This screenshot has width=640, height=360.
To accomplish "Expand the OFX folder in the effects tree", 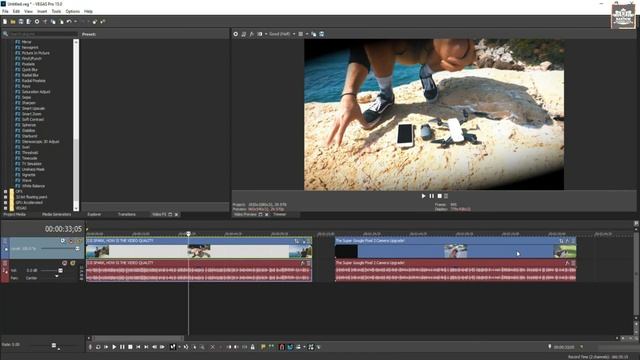I will point(5,191).
